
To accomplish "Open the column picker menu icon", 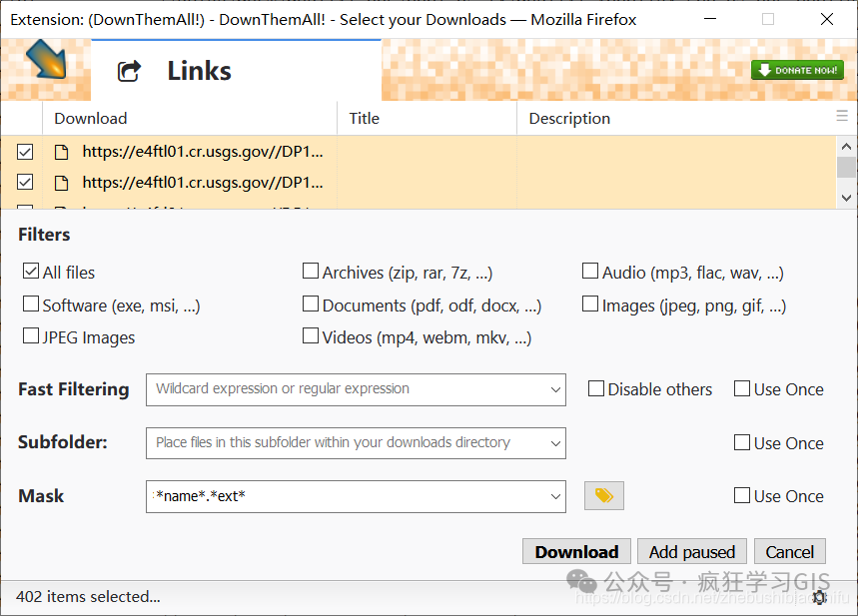I will pos(842,116).
